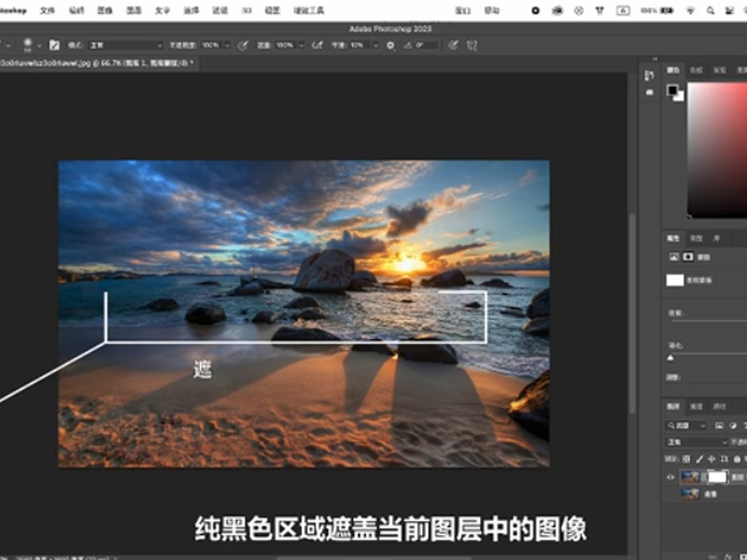Open the brush angle gear settings
The image size is (747, 560).
pos(390,45)
